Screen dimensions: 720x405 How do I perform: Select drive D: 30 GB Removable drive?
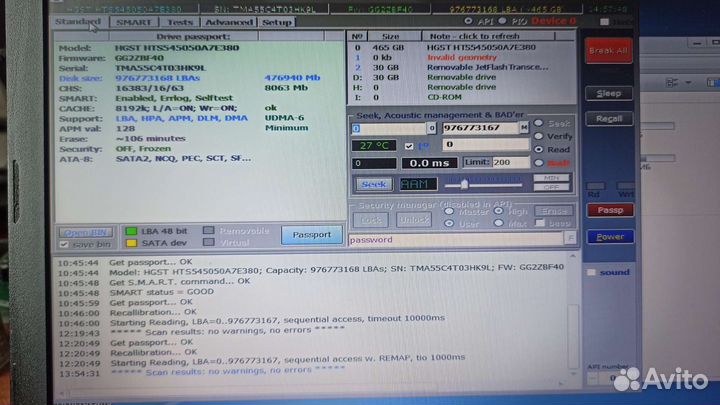point(461,77)
